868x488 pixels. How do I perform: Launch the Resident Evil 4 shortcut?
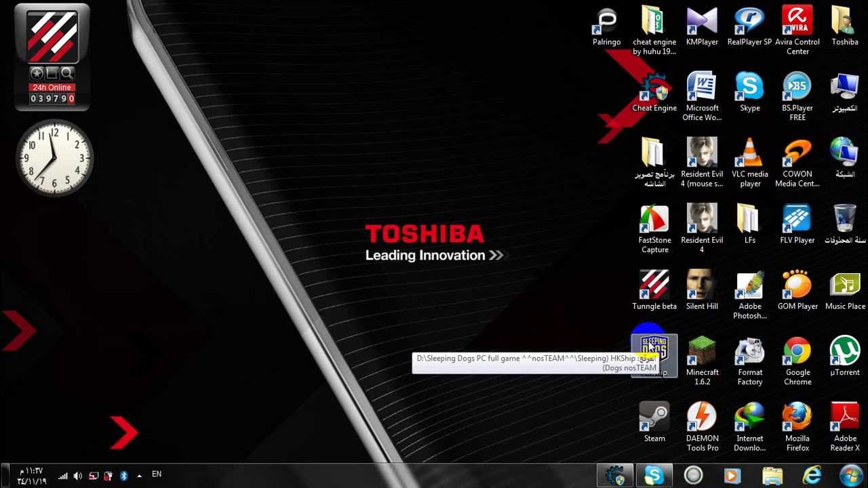[702, 229]
